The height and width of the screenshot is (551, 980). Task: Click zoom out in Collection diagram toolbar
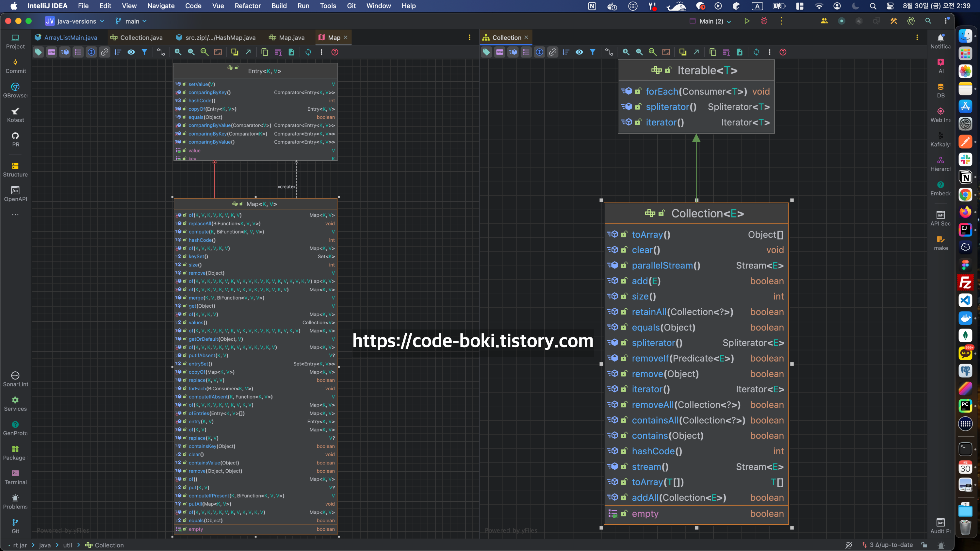pyautogui.click(x=639, y=52)
